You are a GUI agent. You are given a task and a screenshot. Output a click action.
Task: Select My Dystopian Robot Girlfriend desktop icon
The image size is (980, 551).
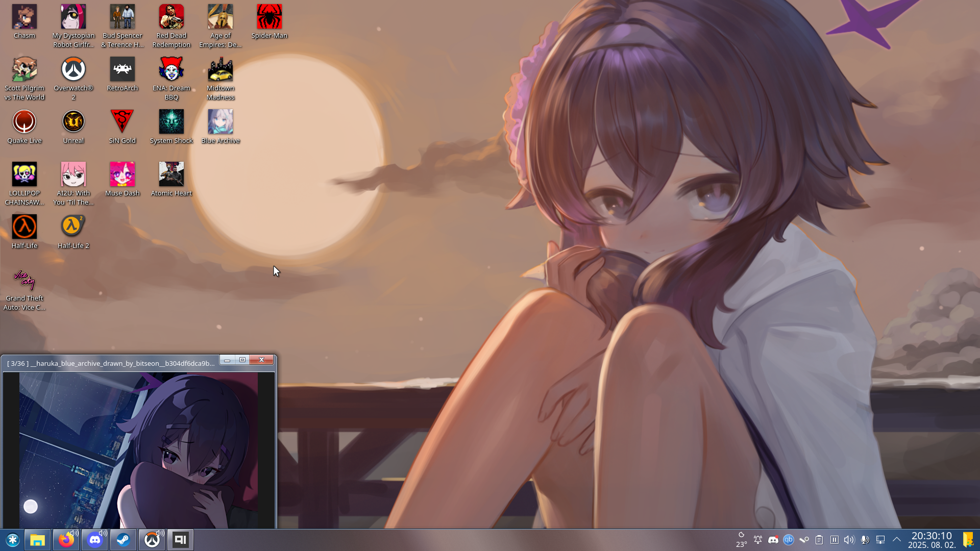pyautogui.click(x=73, y=27)
